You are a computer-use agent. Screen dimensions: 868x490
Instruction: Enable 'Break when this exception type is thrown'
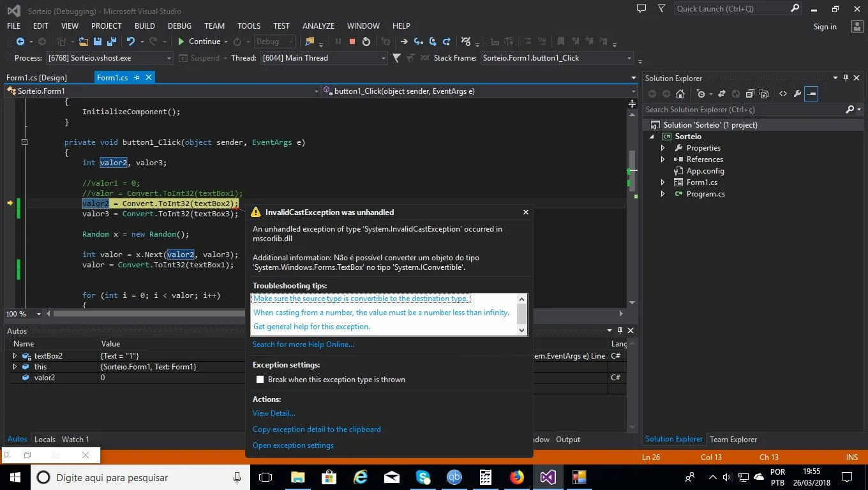pos(260,380)
